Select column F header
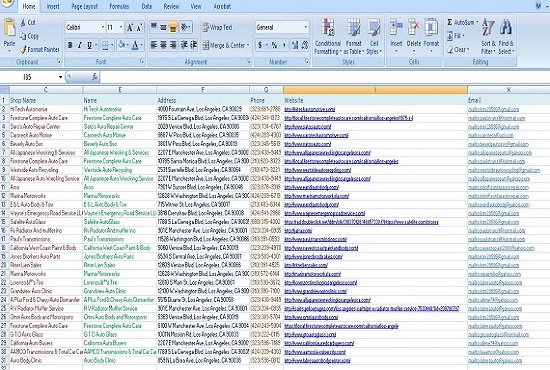 tap(203, 90)
